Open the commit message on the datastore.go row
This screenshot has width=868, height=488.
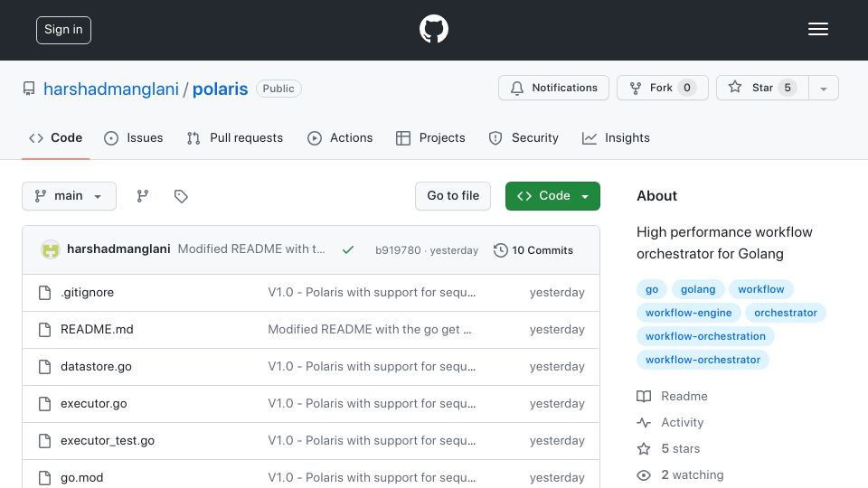372,366
